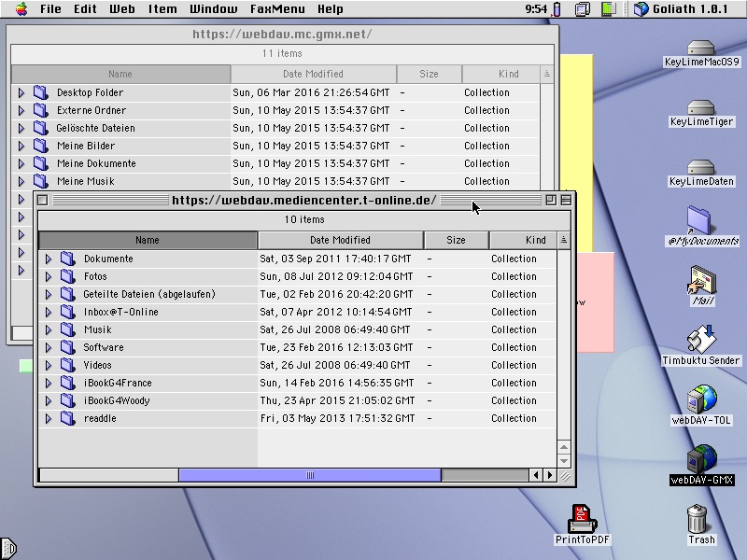Select the Meine Musik folder icon

pos(41,181)
